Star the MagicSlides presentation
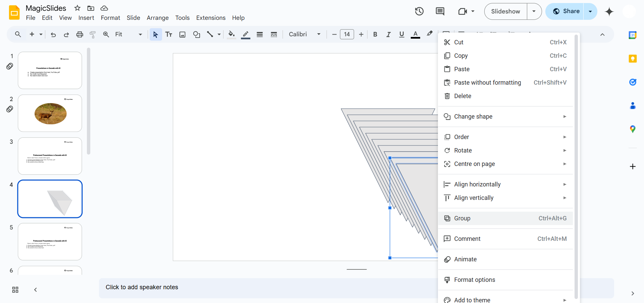The height and width of the screenshot is (303, 644). click(x=78, y=8)
